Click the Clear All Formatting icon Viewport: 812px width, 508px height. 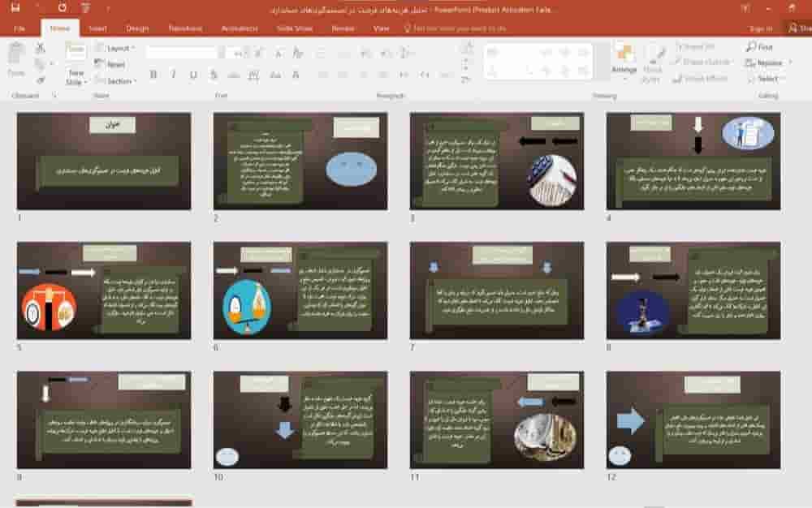[x=297, y=52]
